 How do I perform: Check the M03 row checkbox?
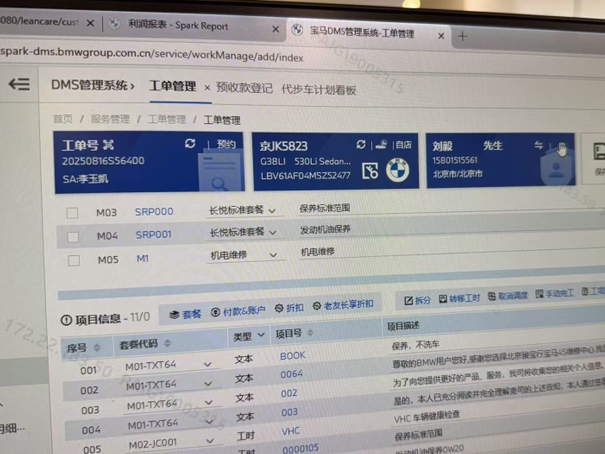[72, 213]
